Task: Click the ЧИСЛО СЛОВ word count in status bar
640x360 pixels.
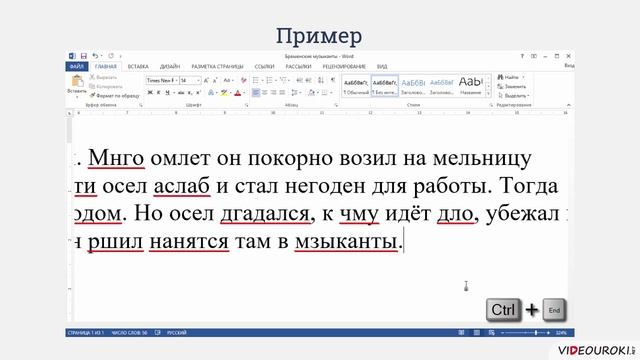Action: click(129, 333)
